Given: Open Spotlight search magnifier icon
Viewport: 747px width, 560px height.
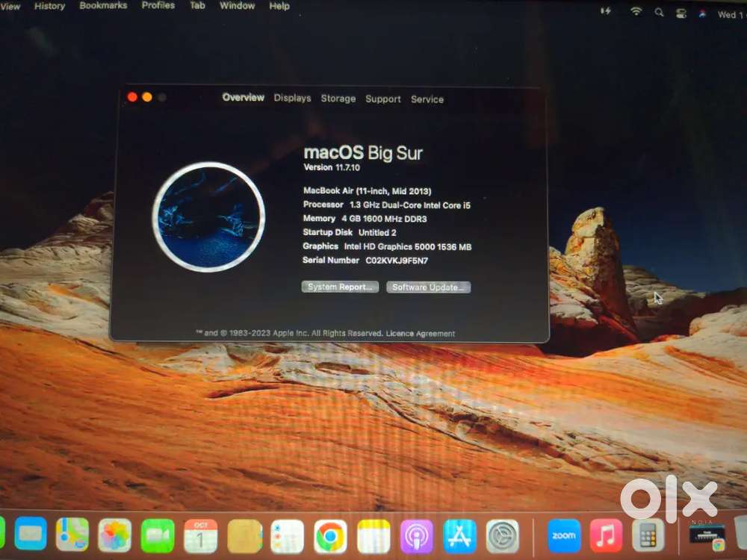Looking at the screenshot, I should point(659,12).
